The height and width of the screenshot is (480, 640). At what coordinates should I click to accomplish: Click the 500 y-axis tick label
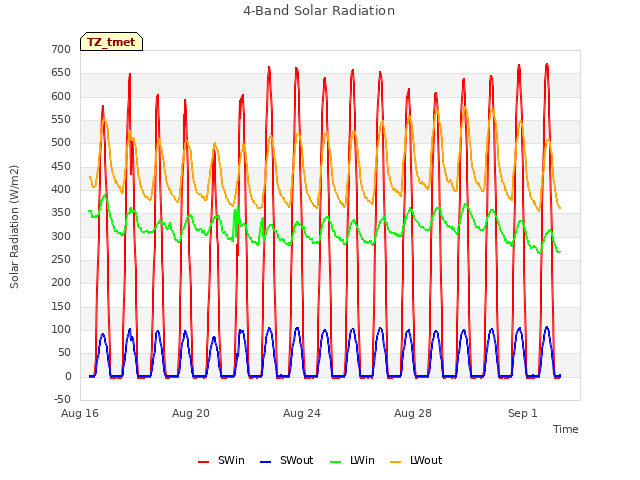pyautogui.click(x=61, y=143)
